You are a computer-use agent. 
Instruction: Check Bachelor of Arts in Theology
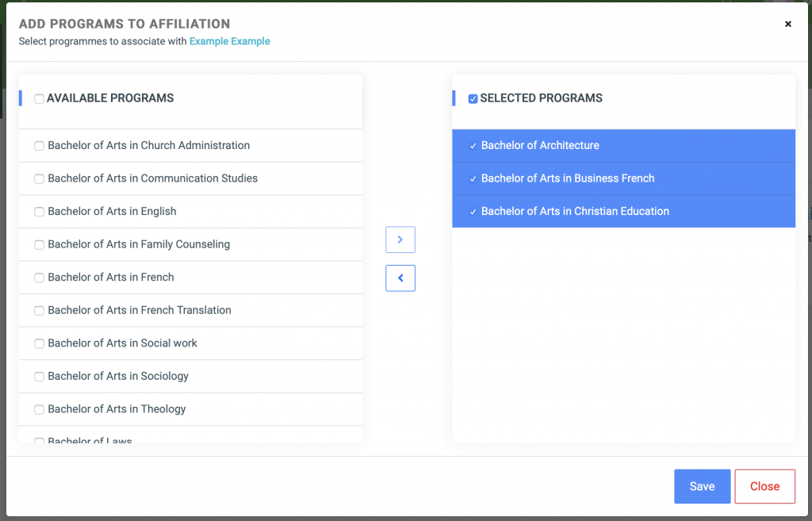tap(39, 408)
